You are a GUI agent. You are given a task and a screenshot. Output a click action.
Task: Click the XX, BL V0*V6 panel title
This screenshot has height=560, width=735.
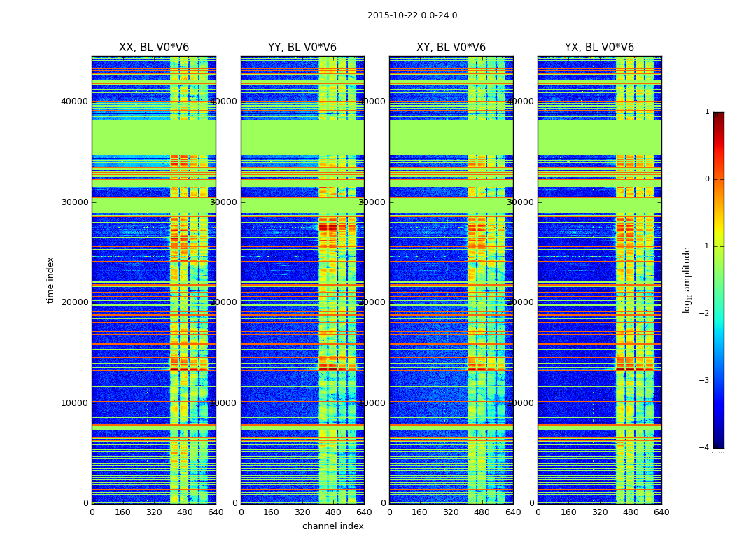[x=154, y=48]
